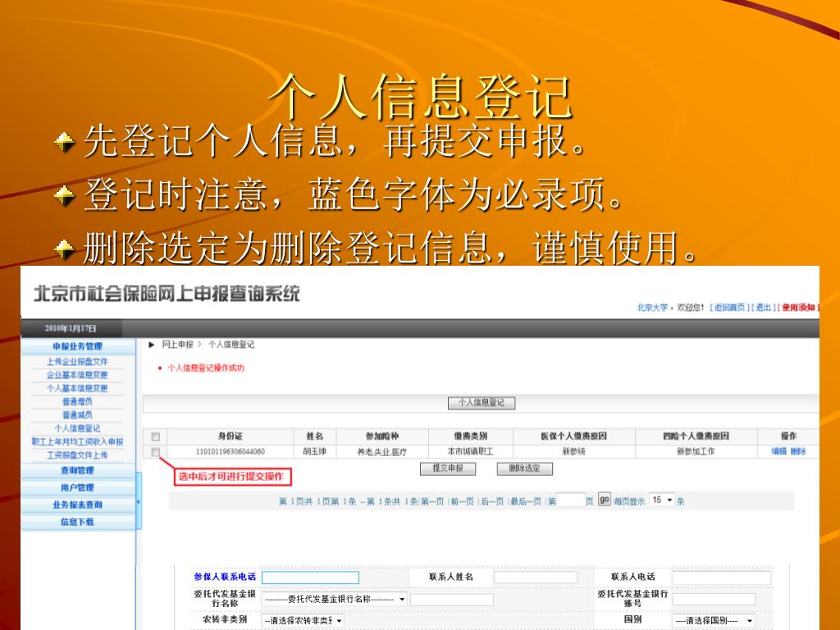Click the 提交申报 button

448,468
